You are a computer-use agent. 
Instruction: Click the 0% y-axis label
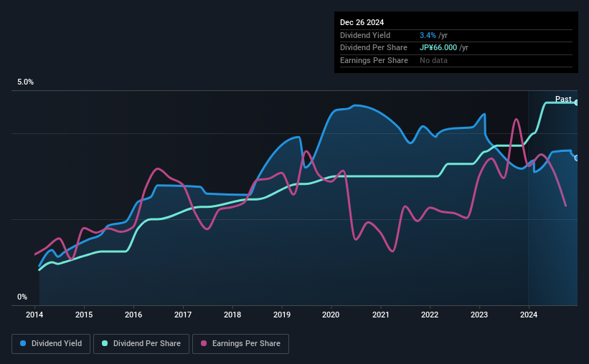[22, 297]
